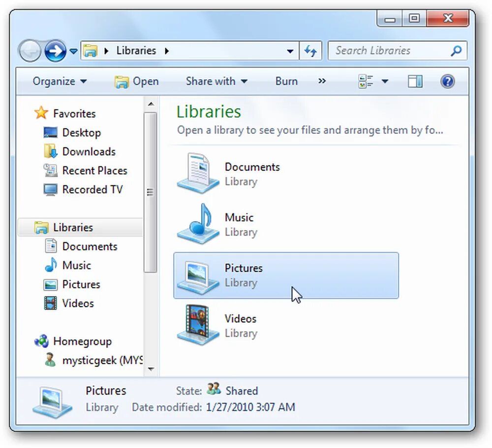Open Documents in the navigation tree
Image resolution: width=492 pixels, height=448 pixels.
90,247
